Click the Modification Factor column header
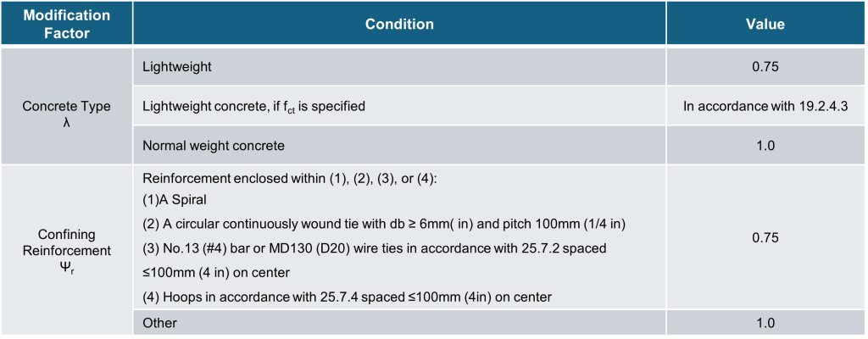This screenshot has height=339, width=868. [66, 24]
